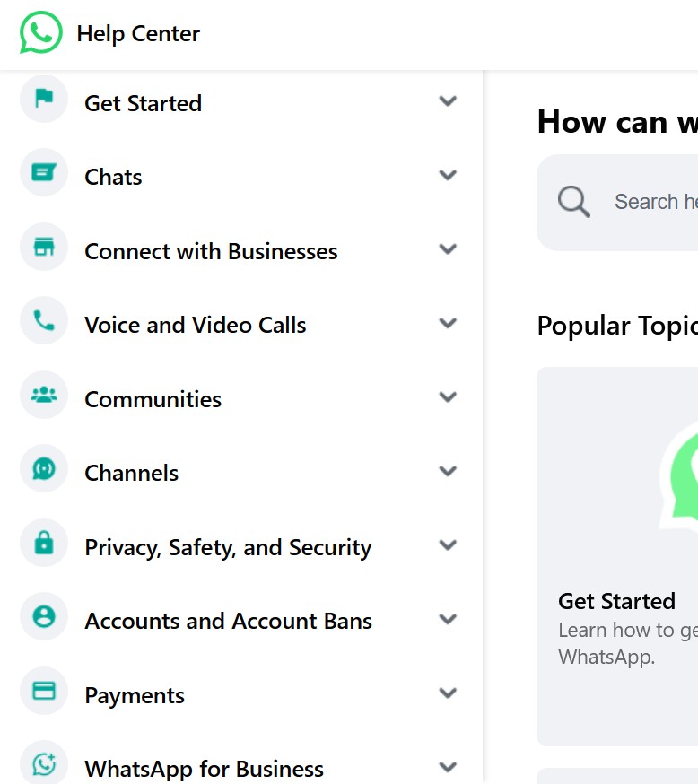698x784 pixels.
Task: Expand the Payments chevron arrow
Action: click(x=448, y=693)
